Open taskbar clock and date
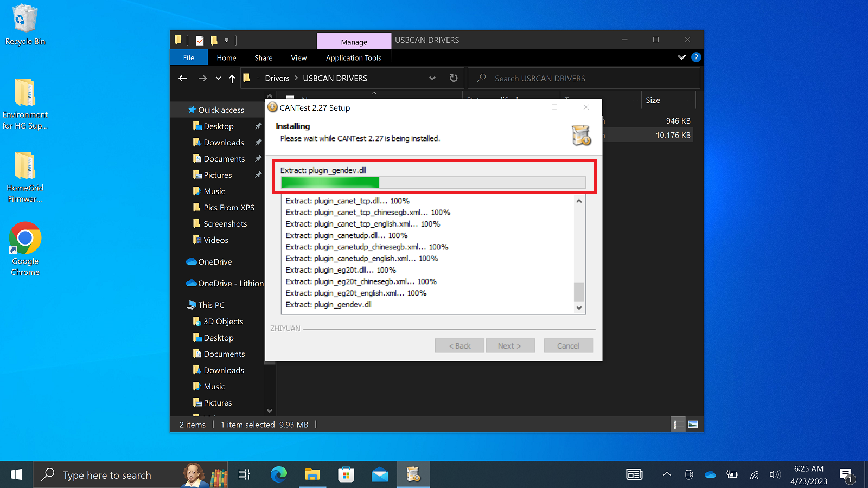868x488 pixels. [809, 475]
